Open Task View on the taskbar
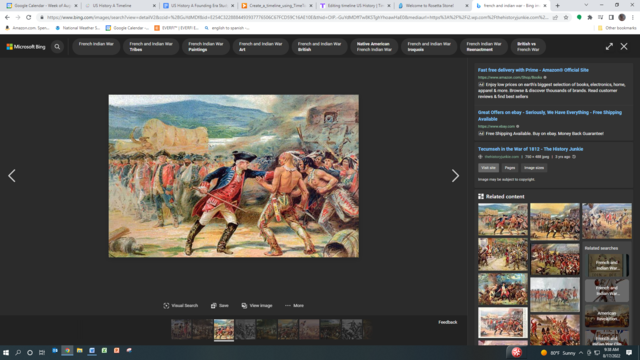This screenshot has height=360, width=640. [42, 352]
